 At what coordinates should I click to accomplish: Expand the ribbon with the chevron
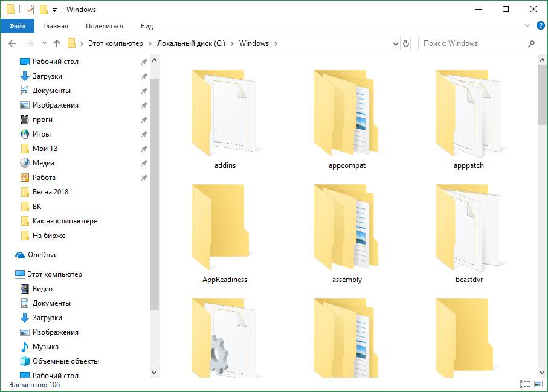(x=527, y=27)
